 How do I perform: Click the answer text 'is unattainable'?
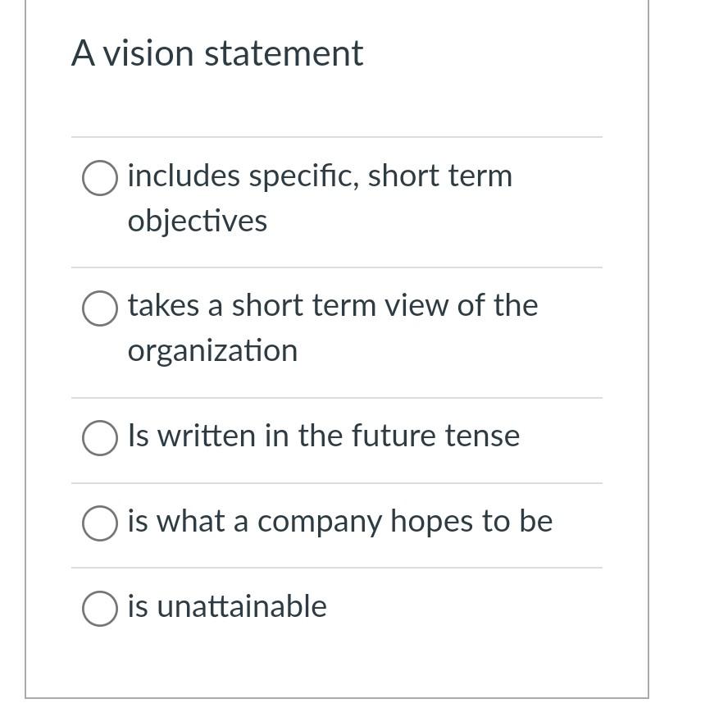click(226, 607)
